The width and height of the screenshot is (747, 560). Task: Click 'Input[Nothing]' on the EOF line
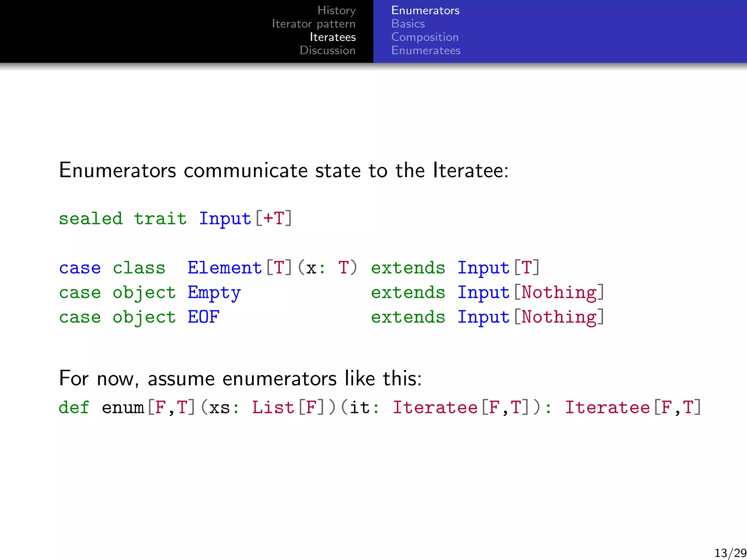tap(531, 317)
